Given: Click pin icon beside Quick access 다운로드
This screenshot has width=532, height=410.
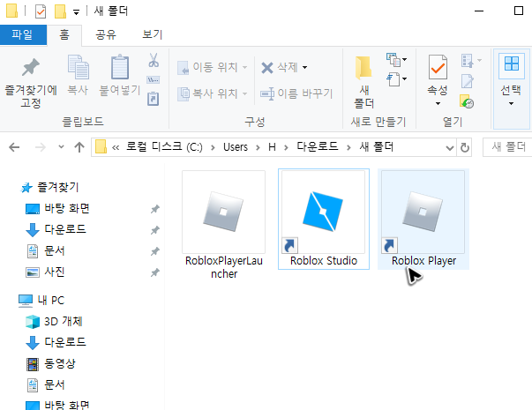Looking at the screenshot, I should [154, 230].
